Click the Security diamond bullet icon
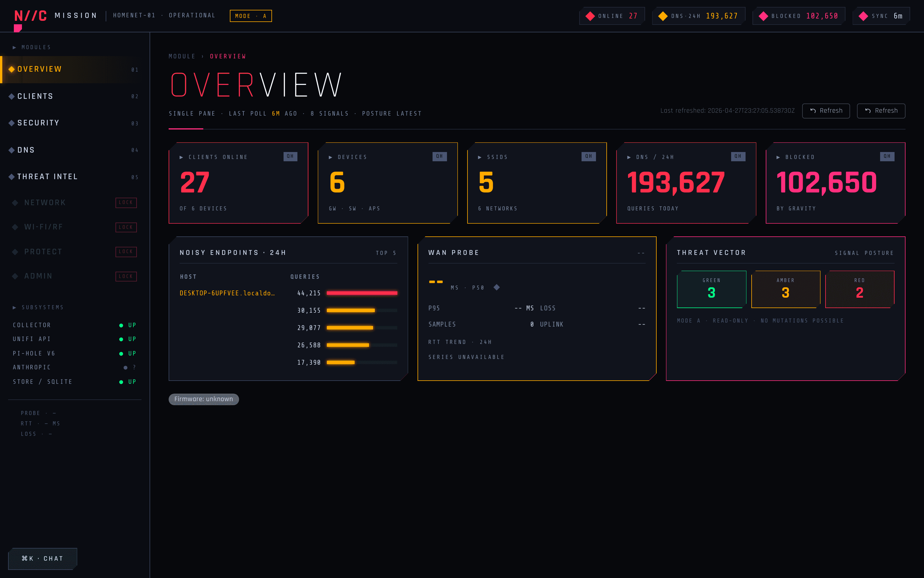This screenshot has width=924, height=578. (12, 123)
